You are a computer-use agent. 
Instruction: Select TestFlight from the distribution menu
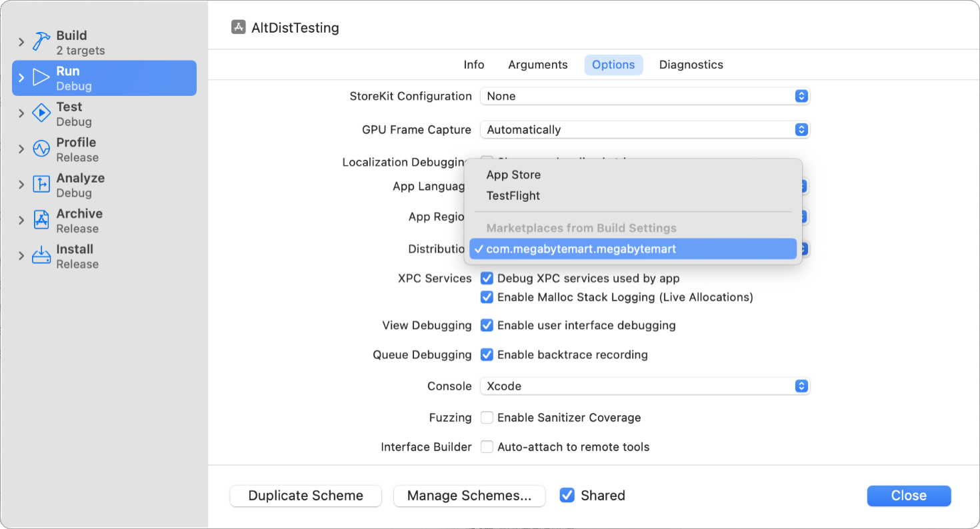click(x=513, y=195)
